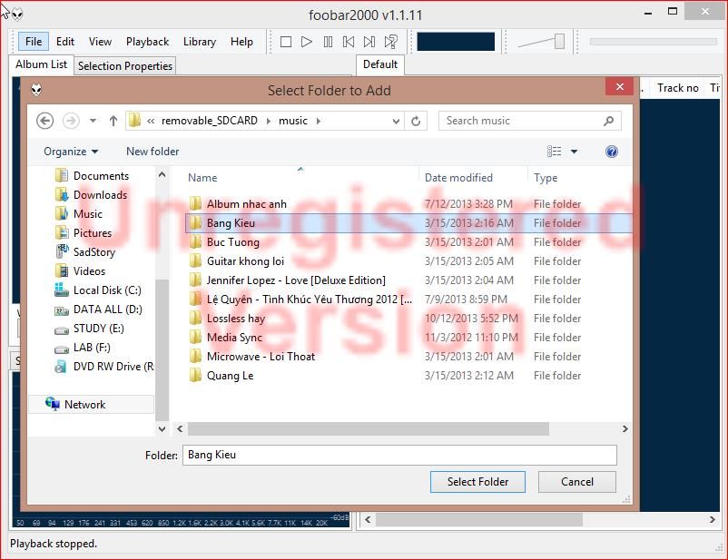Switch to the Selection Properties tab

coord(125,66)
